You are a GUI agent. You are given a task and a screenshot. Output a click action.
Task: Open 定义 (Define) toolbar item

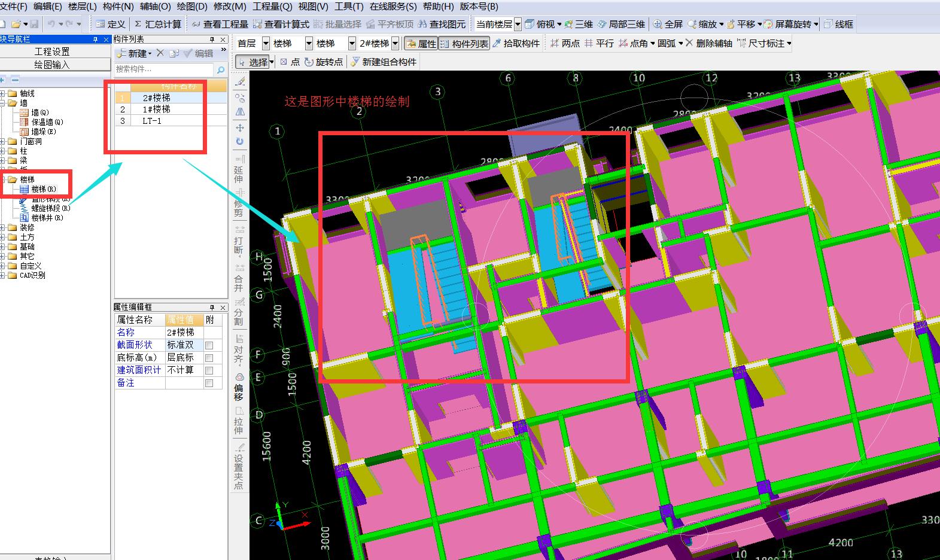(110, 24)
